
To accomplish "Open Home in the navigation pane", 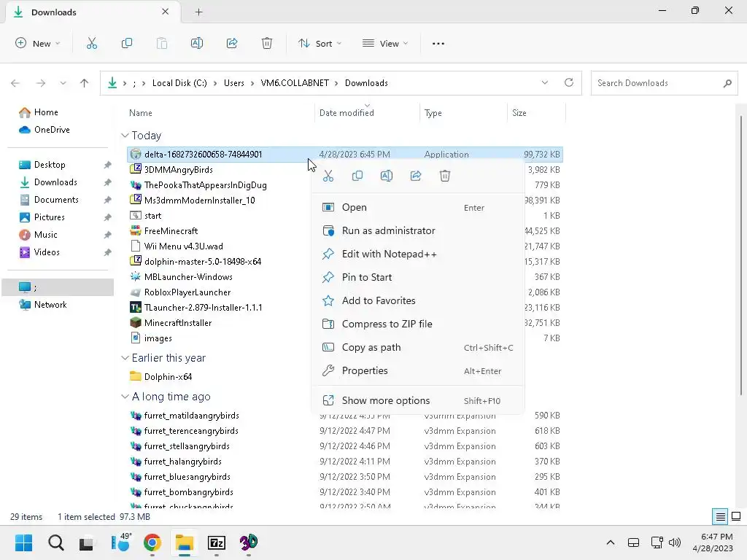I will click(x=46, y=112).
